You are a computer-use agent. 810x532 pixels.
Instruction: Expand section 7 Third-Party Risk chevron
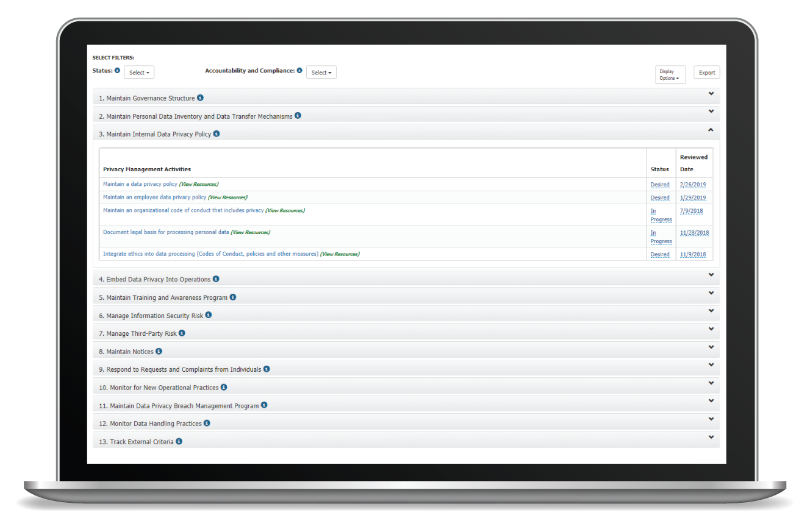(711, 329)
